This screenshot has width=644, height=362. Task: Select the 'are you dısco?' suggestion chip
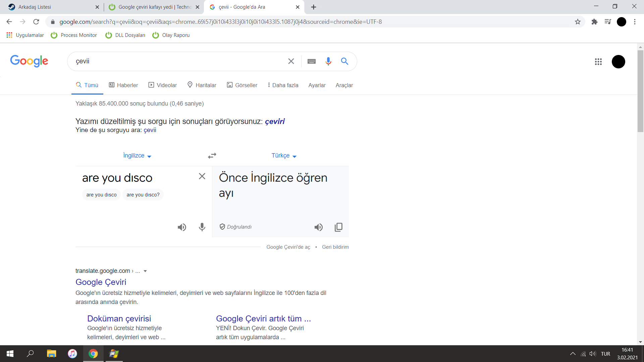coord(143,195)
